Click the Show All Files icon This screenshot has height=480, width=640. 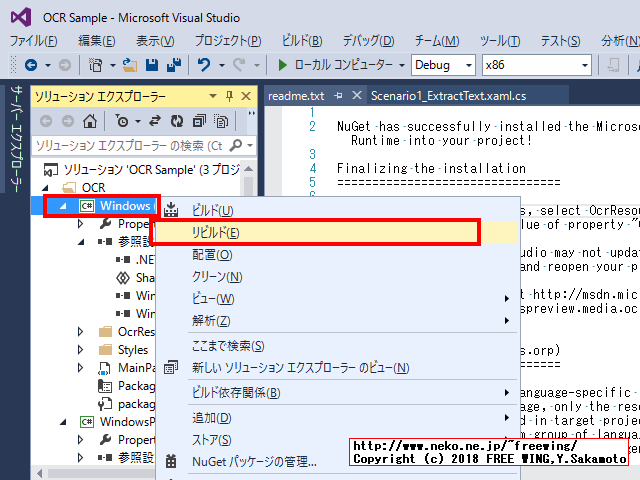221,121
